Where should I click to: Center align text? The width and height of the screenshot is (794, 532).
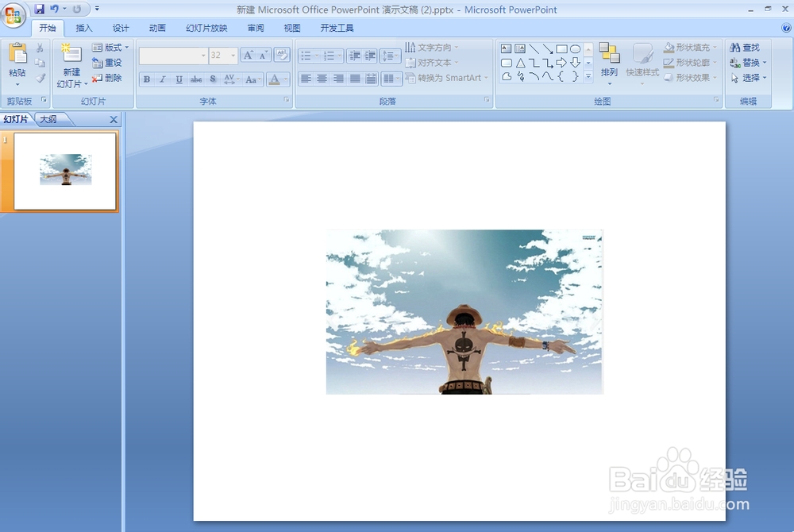point(322,79)
